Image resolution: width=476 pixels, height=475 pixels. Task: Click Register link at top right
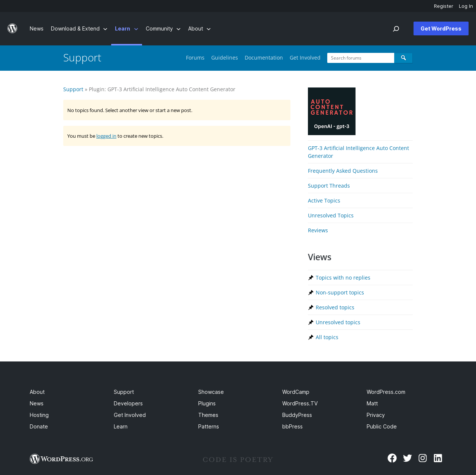pyautogui.click(x=444, y=6)
